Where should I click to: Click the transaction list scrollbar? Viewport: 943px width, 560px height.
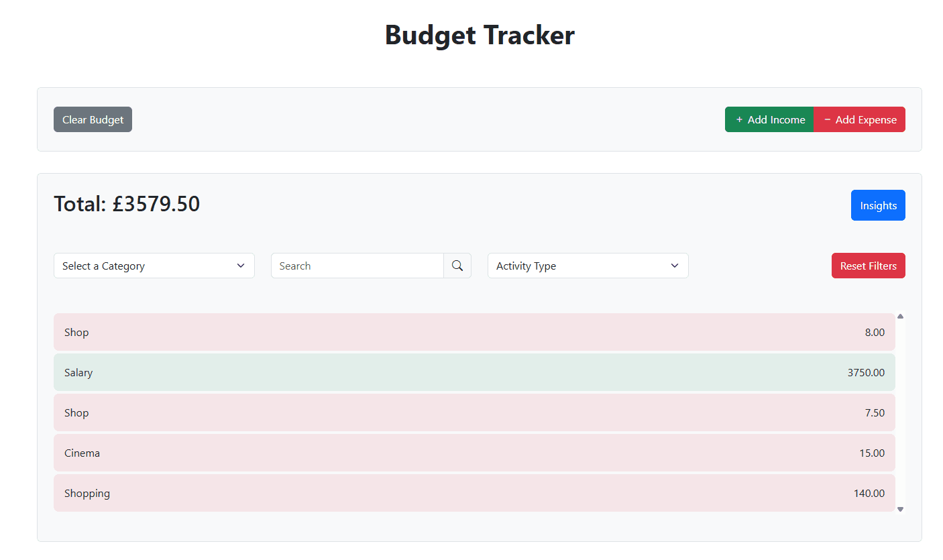(900, 412)
